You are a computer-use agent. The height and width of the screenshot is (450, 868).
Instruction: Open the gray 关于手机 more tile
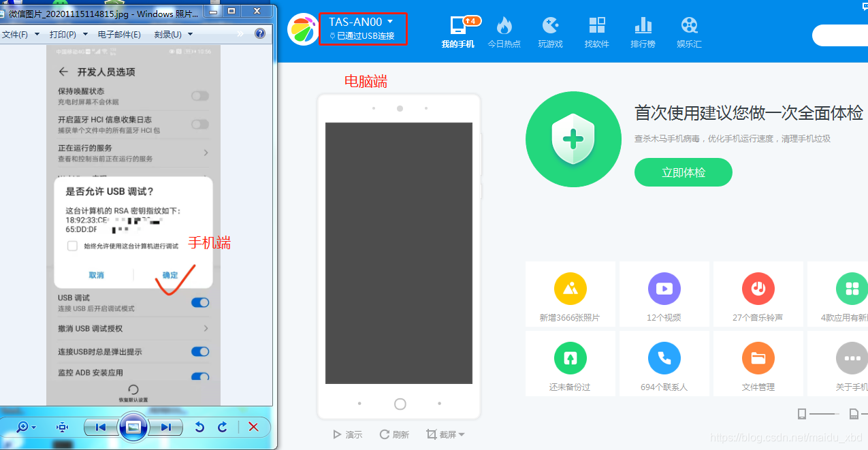[x=838, y=364]
